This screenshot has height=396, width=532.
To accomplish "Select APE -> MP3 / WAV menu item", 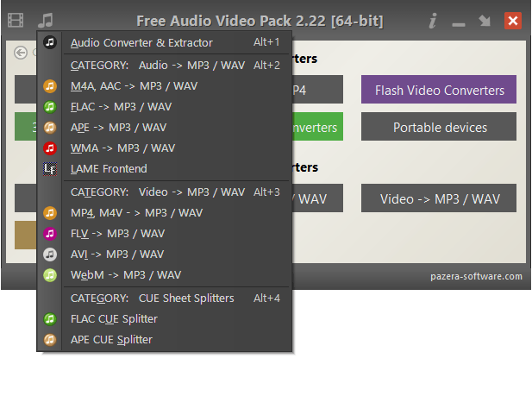I will [x=164, y=128].
